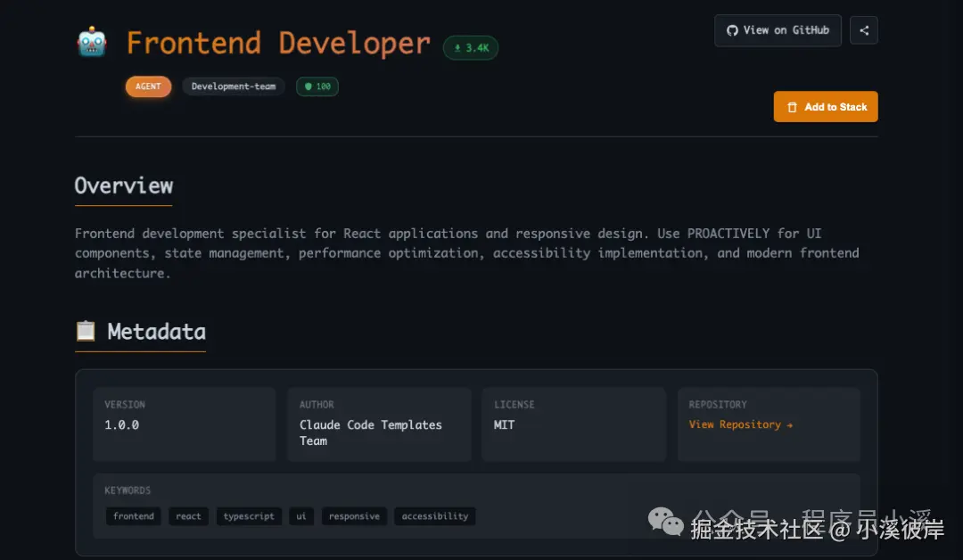Viewport: 963px width, 560px height.
Task: Click the Add to Stack button
Action: click(826, 107)
